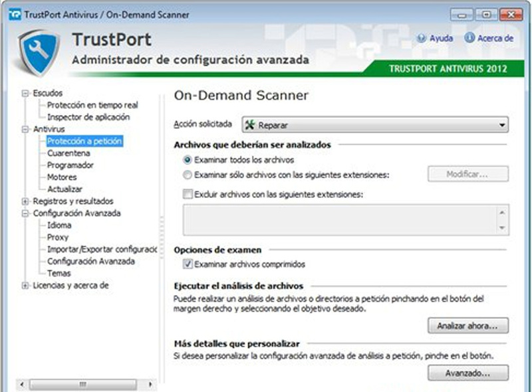Select the Registros y resultados label

pos(73,201)
